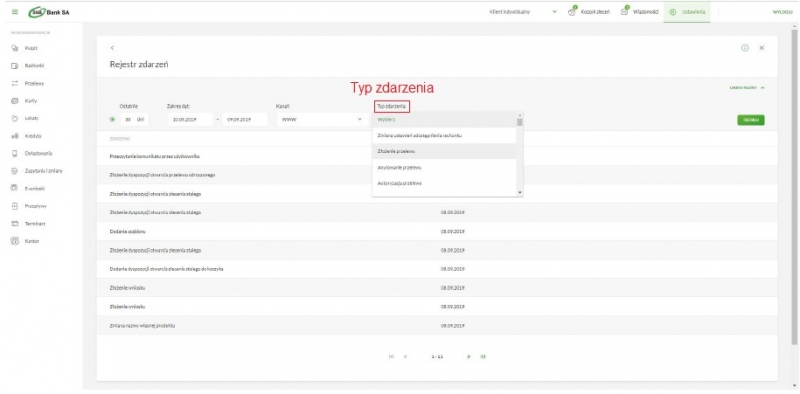
Task: Click the start date field
Action: pos(190,120)
